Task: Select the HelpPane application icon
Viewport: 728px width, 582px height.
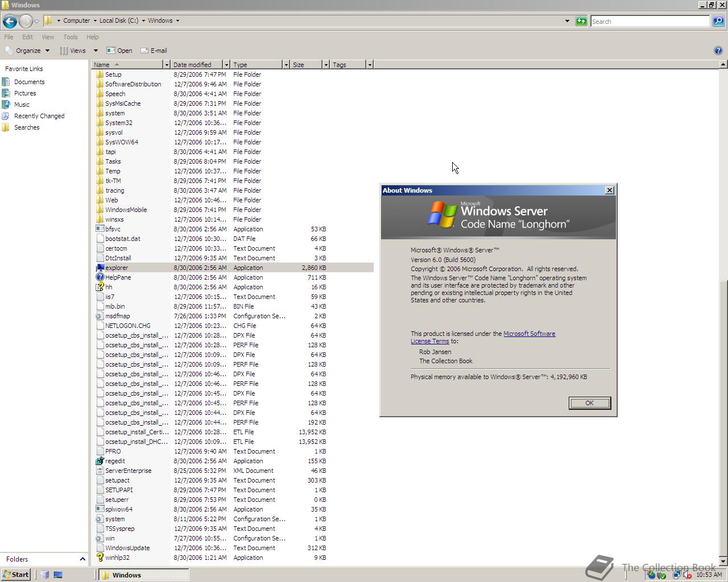Action: [x=100, y=277]
